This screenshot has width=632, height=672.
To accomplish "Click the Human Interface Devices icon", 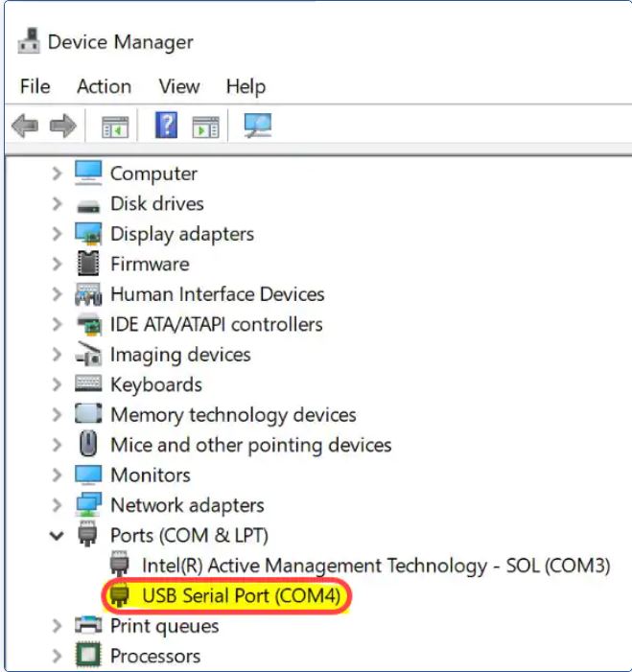I will click(x=88, y=294).
